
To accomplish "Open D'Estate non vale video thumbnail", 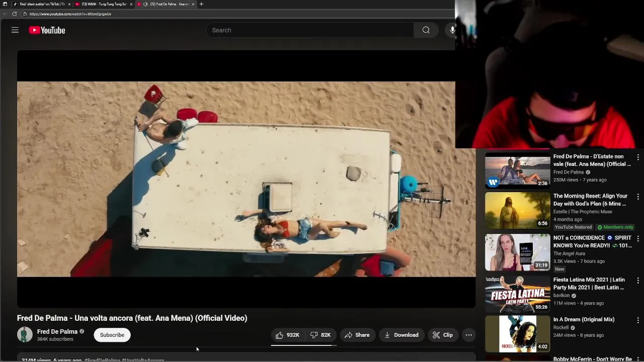I will (518, 170).
